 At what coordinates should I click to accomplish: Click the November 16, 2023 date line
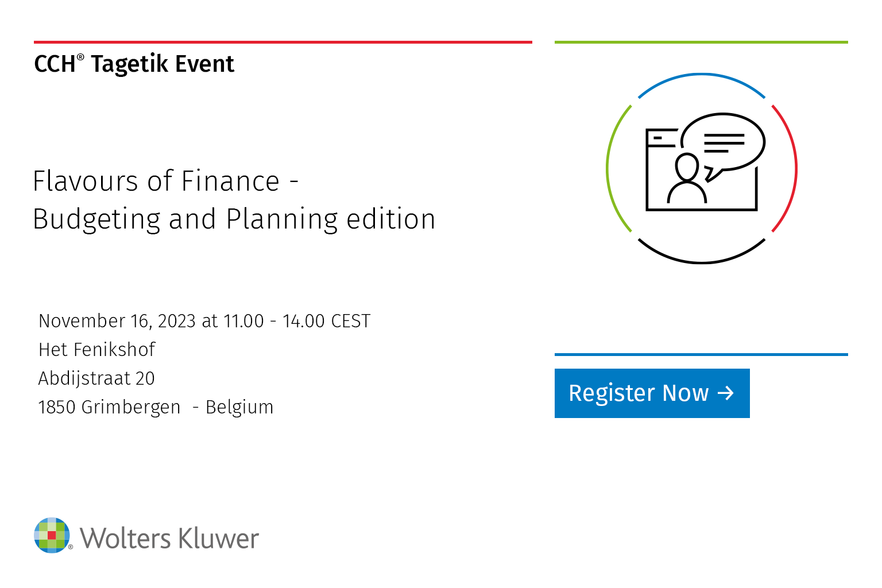(x=204, y=321)
